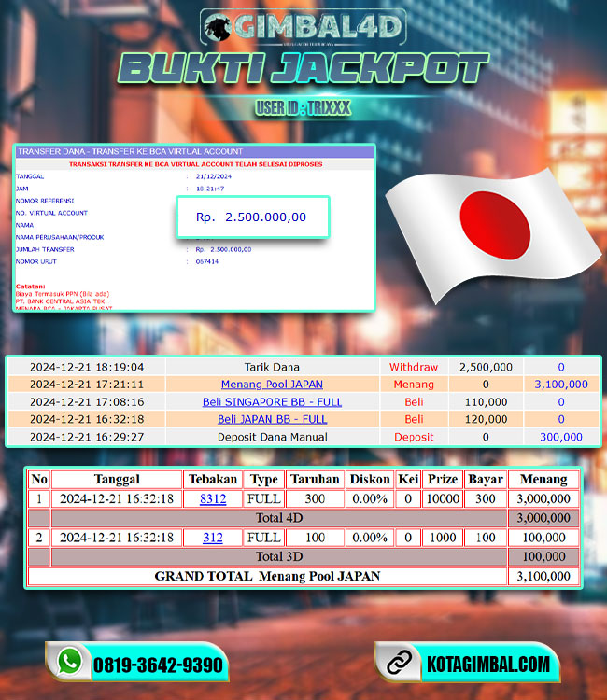Click the 110,000 Singapore bet amount
This screenshot has width=607, height=700.
coord(486,401)
